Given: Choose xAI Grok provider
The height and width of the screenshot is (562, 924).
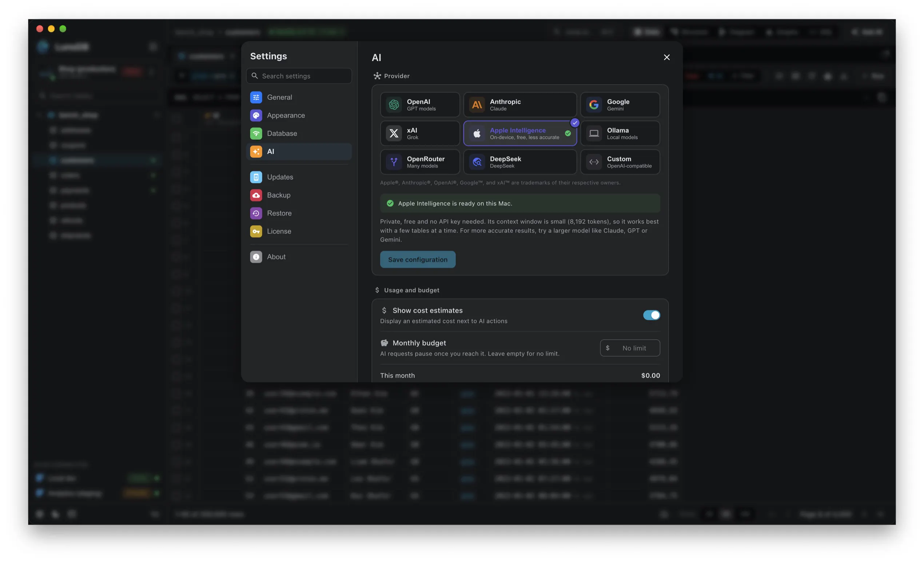Looking at the screenshot, I should click(420, 133).
